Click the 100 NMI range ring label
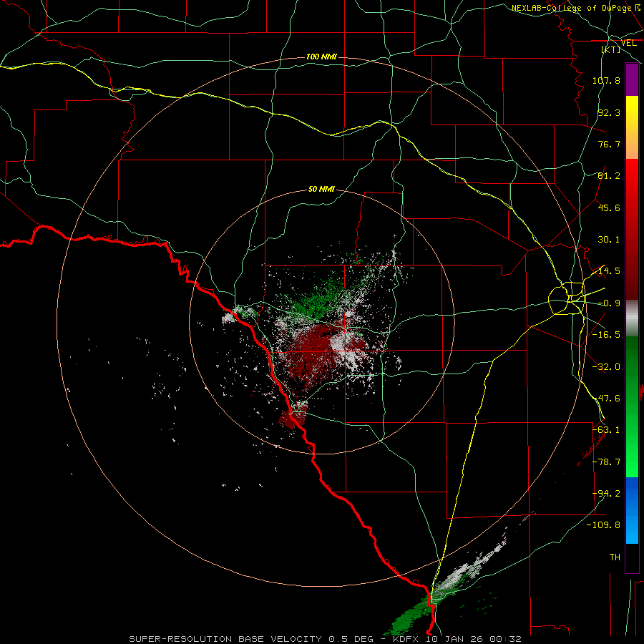 (x=321, y=57)
